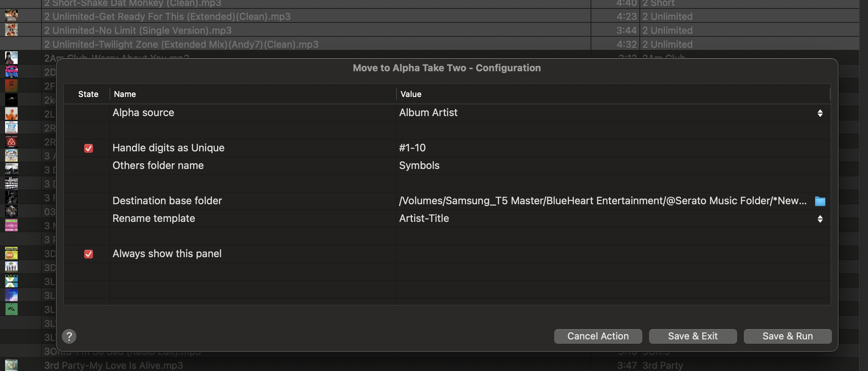868x371 pixels.
Task: Open Alpha source dropdown stepper arrows
Action: coord(820,113)
